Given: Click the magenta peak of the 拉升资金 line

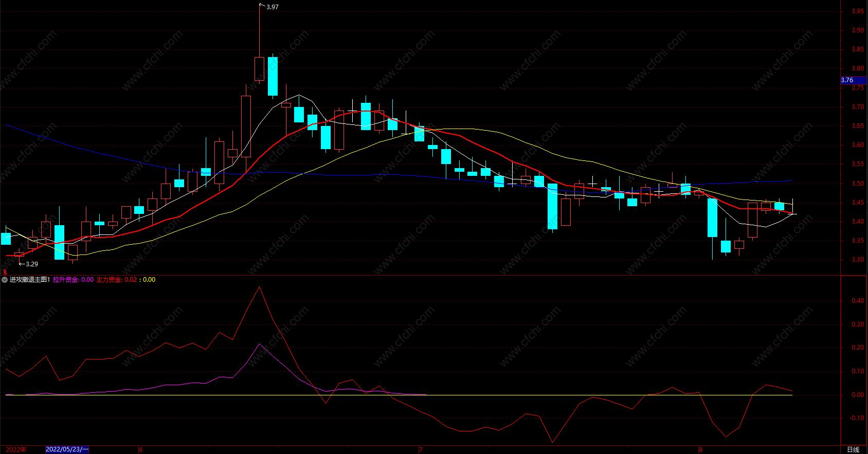Looking at the screenshot, I should click(259, 344).
